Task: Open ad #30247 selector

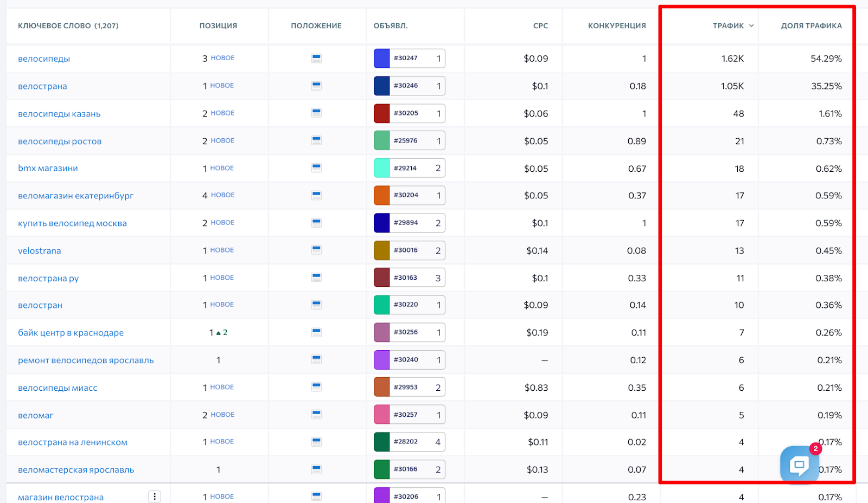Action: coord(410,58)
